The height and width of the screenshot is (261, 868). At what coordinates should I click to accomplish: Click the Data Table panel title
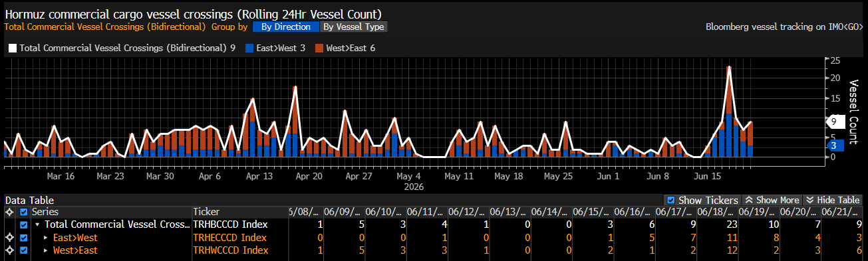[29, 200]
